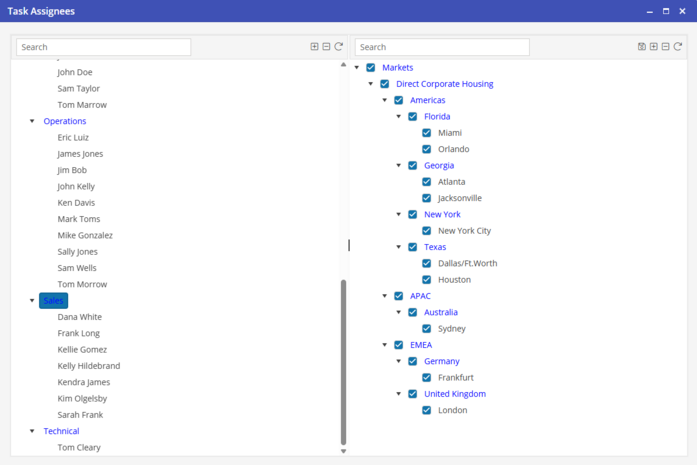The width and height of the screenshot is (697, 465).
Task: Select Mike Gonzalez in the assignee list
Action: (85, 236)
